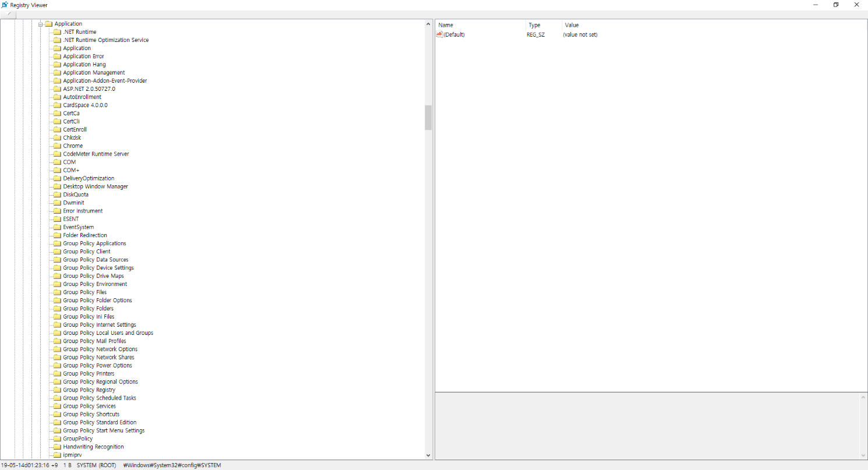Open Application Management key
Screen dimensions: 868x470
tap(94, 73)
